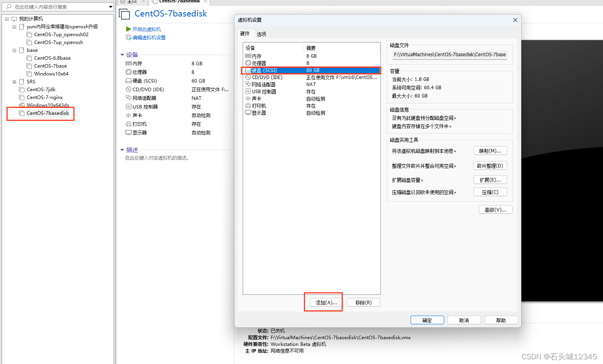The height and width of the screenshot is (364, 603).
Task: Collapse the Description section
Action: [122, 150]
